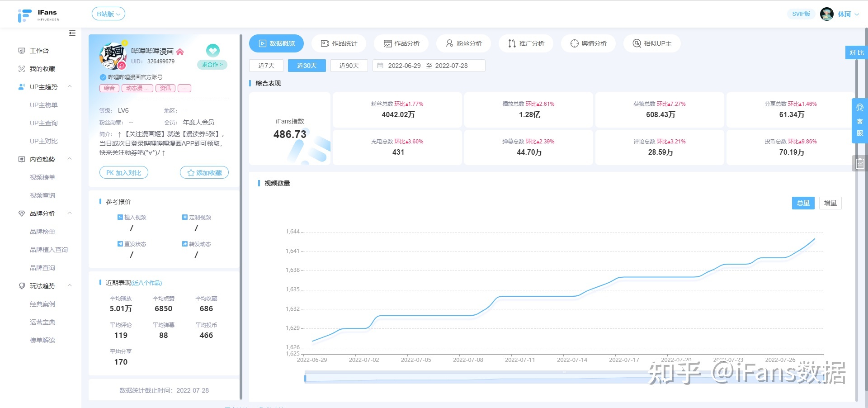
Task: Switch to 作品分析 tab
Action: click(401, 43)
